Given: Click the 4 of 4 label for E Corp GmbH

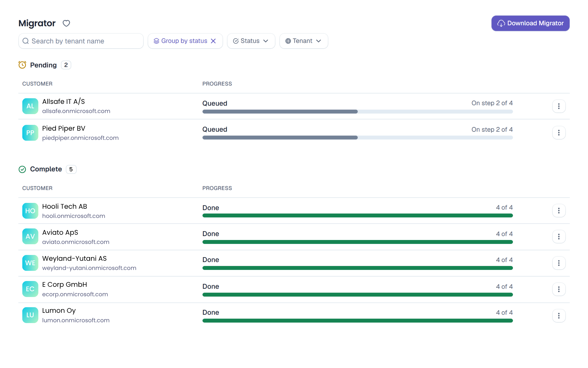Looking at the screenshot, I should [504, 287].
